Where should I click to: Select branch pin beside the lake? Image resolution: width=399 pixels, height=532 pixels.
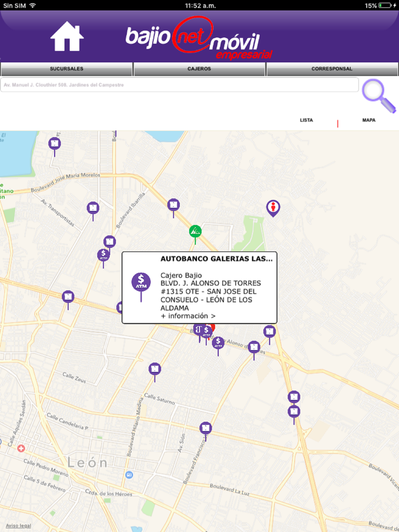pyautogui.click(x=55, y=144)
